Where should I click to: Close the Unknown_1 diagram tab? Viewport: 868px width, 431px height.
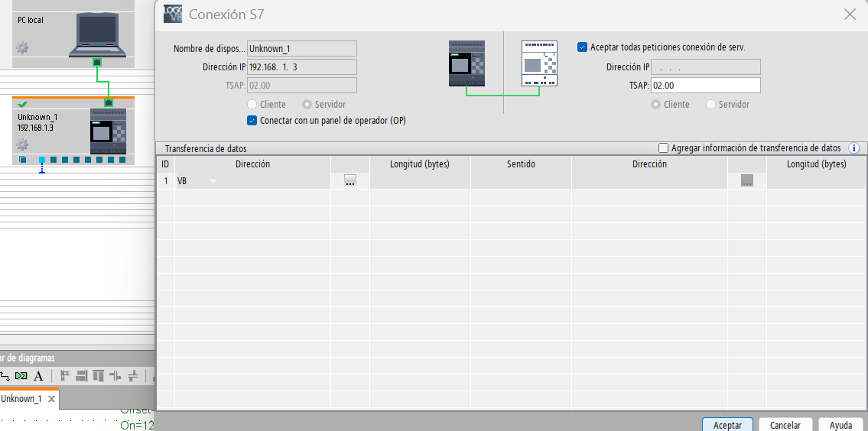[51, 399]
